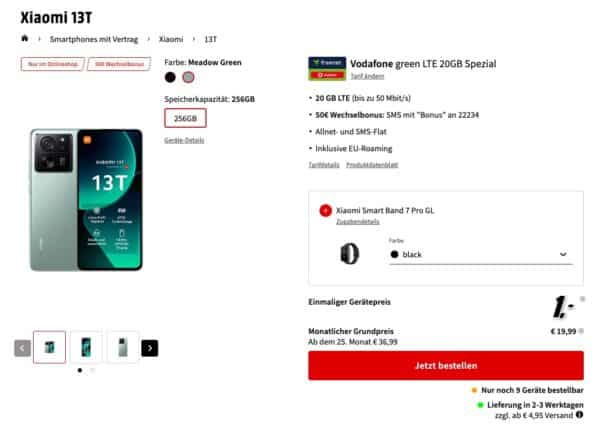The width and height of the screenshot is (600, 426).
Task: Open Tarif ändern link
Action: tap(367, 76)
